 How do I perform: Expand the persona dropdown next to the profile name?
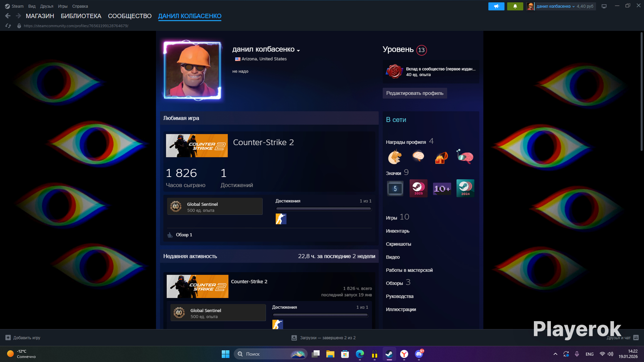click(298, 50)
